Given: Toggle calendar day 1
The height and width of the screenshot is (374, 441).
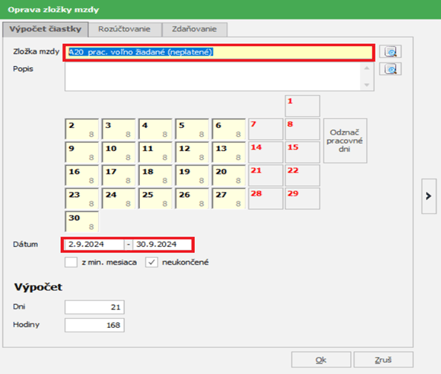Looking at the screenshot, I should tap(302, 106).
